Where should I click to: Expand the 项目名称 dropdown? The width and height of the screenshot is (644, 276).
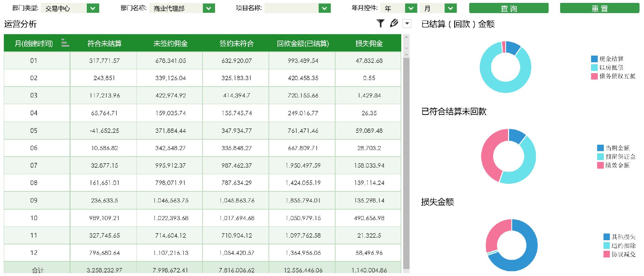(x=324, y=8)
